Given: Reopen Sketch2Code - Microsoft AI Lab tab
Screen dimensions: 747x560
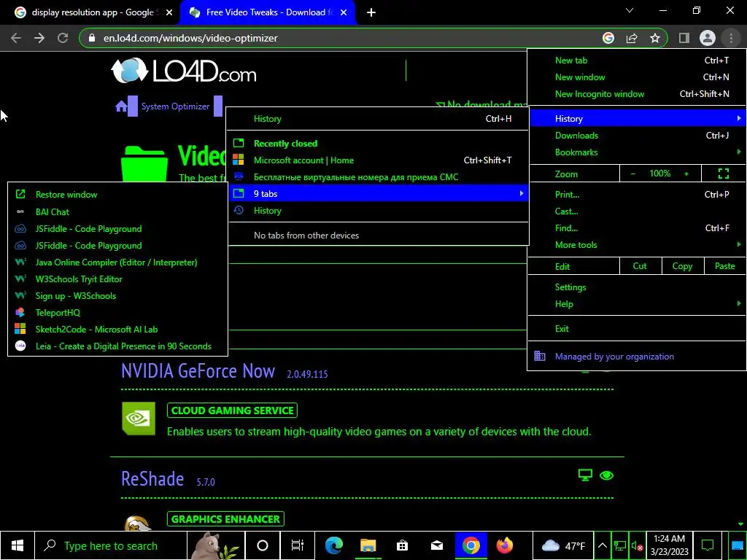Looking at the screenshot, I should (x=117, y=330).
